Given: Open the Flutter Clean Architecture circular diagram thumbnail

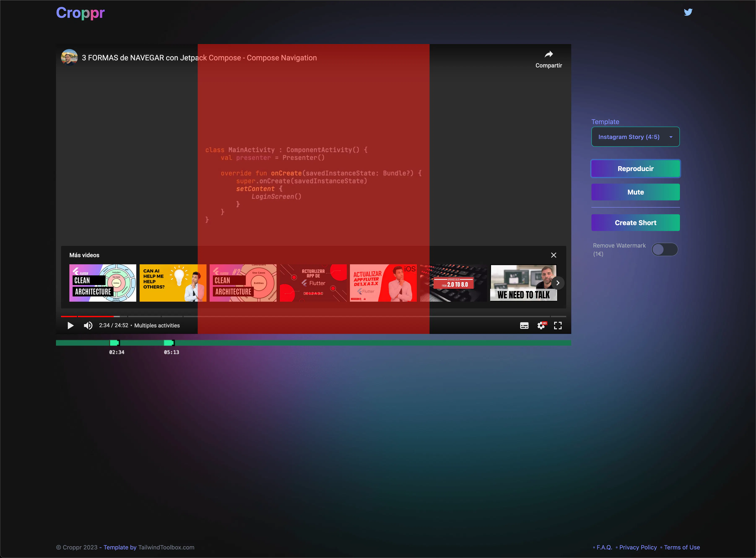Looking at the screenshot, I should (x=103, y=283).
